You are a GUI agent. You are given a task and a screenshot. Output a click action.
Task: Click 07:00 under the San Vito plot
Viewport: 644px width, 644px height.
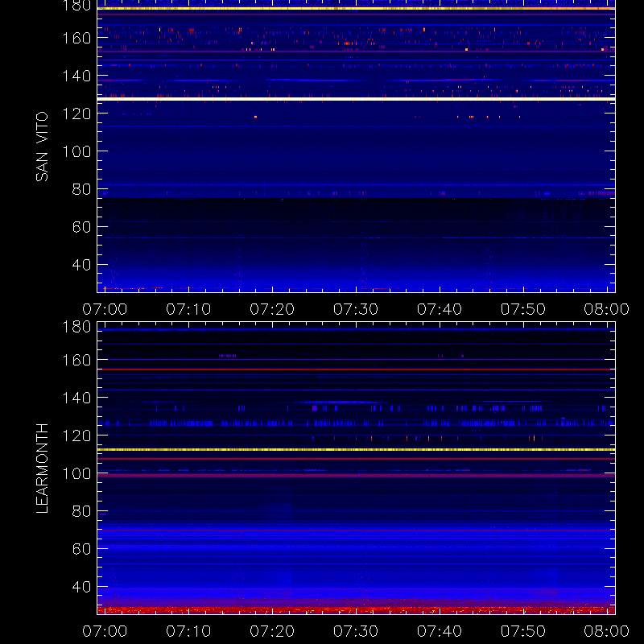coord(105,309)
